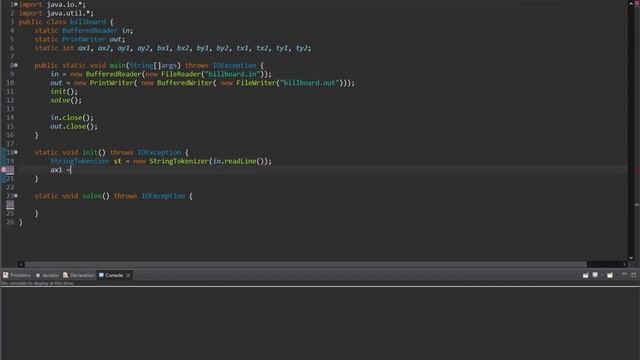The image size is (640, 360).
Task: Click 'BufferedWriter' on line 10
Action: pos(185,83)
